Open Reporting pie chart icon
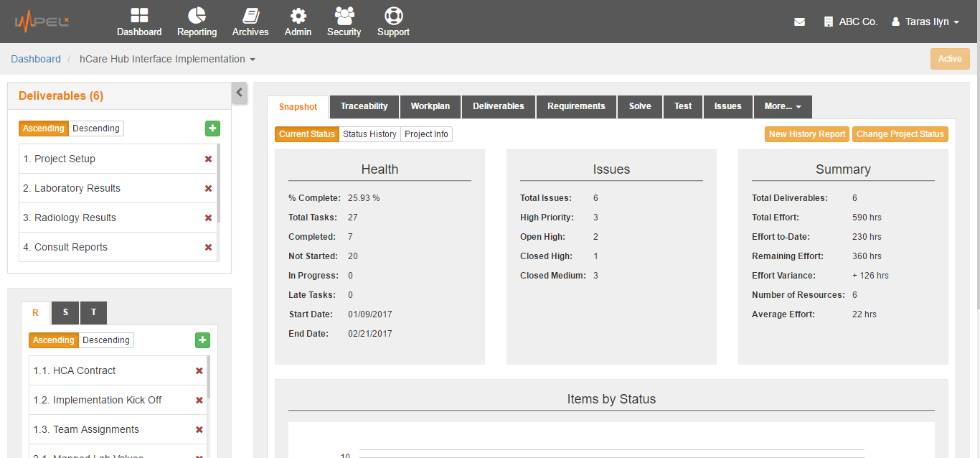 tap(197, 16)
